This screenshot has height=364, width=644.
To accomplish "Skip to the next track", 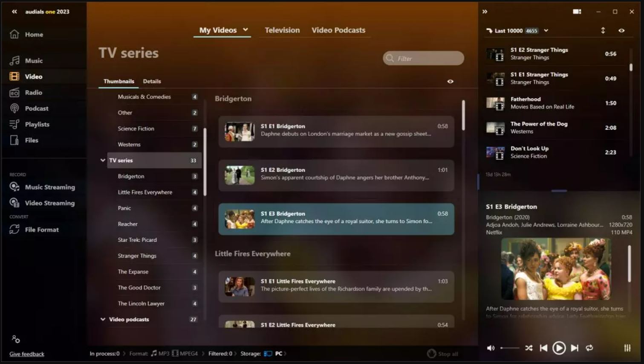I will click(x=575, y=348).
